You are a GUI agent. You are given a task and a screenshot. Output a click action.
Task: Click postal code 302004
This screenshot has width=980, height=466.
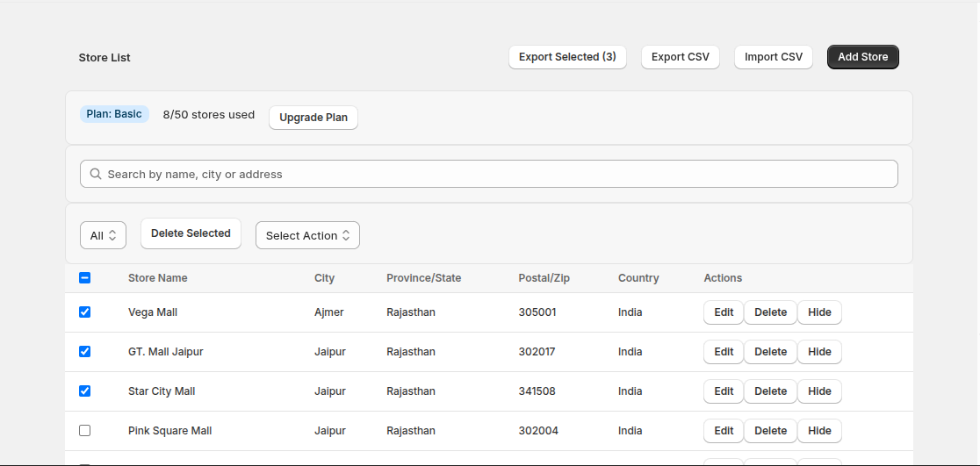[x=538, y=430]
